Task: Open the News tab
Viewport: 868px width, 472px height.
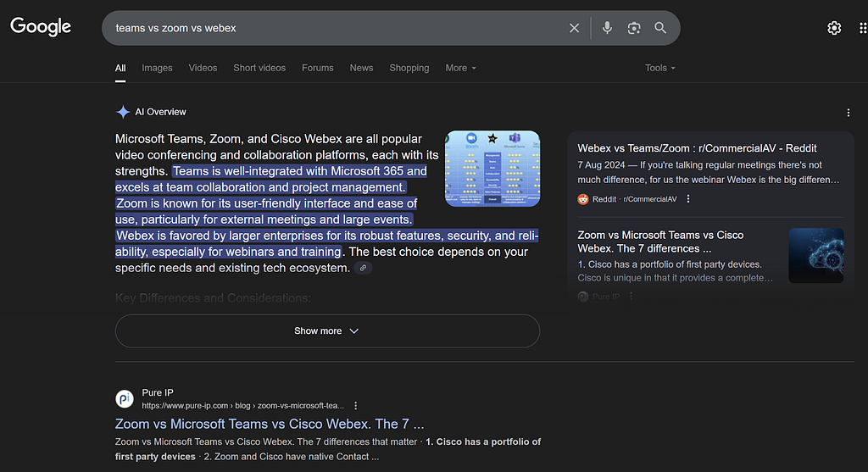Action: coord(361,68)
